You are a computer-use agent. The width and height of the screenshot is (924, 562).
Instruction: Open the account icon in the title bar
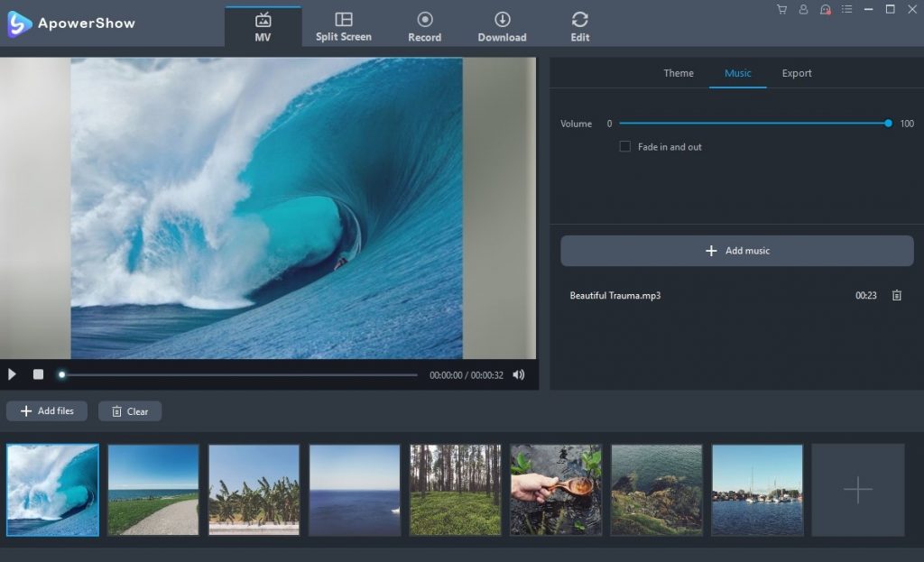pyautogui.click(x=804, y=10)
